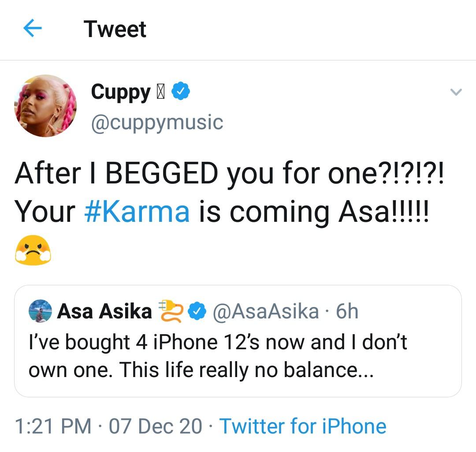The image size is (476, 452).
Task: Click the Tweet header title
Action: click(x=115, y=29)
